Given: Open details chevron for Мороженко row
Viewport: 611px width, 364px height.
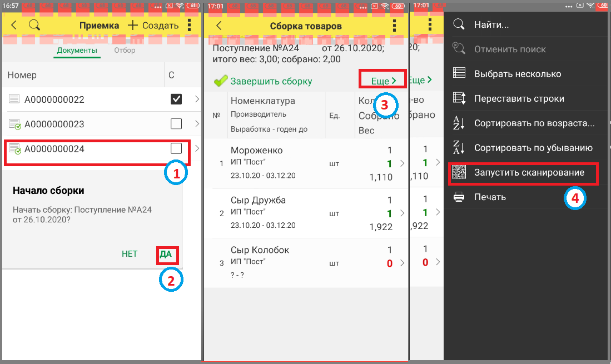Looking at the screenshot, I should coord(403,163).
